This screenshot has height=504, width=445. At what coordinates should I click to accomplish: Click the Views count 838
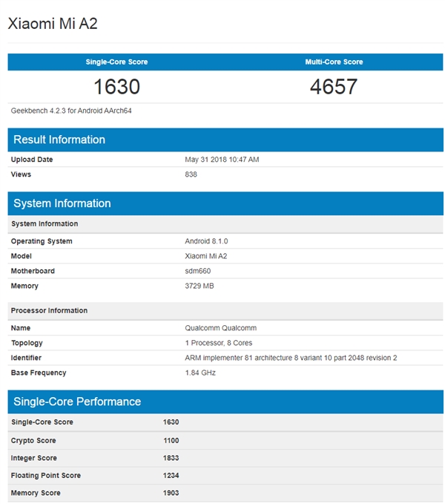[191, 174]
